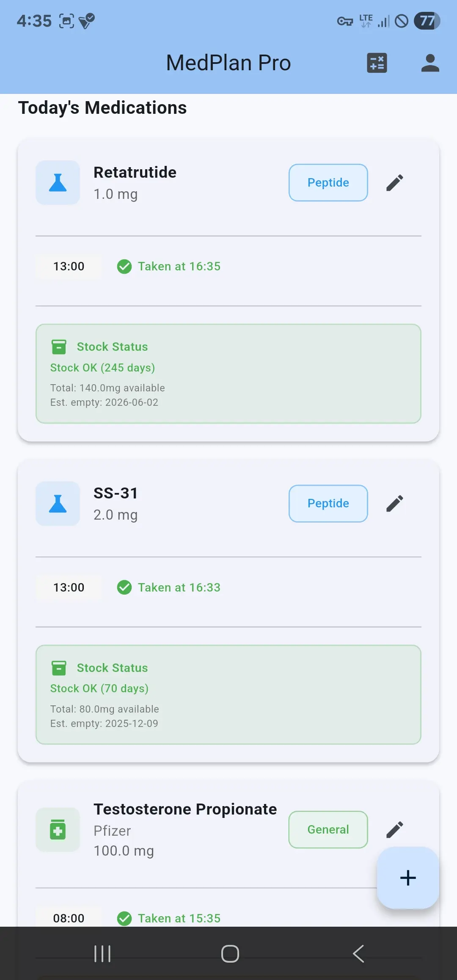Open the user profile icon

pyautogui.click(x=430, y=63)
